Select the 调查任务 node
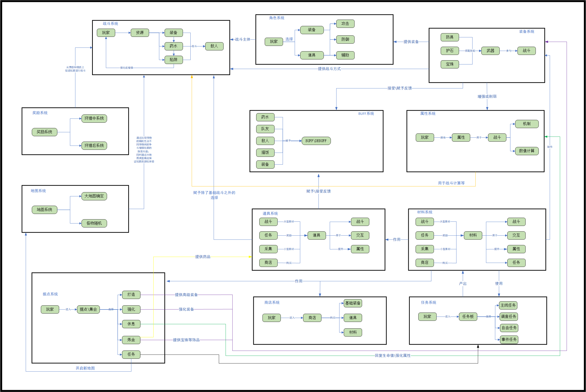This screenshot has height=392, width=586. click(508, 316)
